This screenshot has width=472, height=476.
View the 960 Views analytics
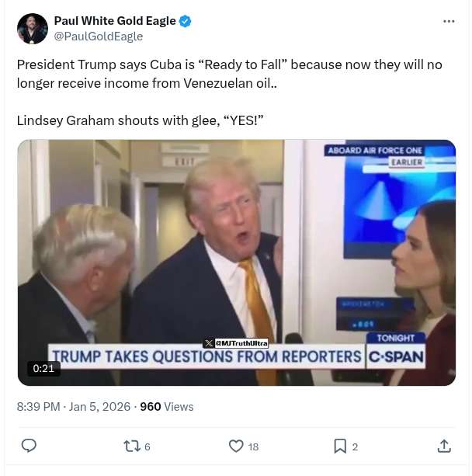pos(167,406)
